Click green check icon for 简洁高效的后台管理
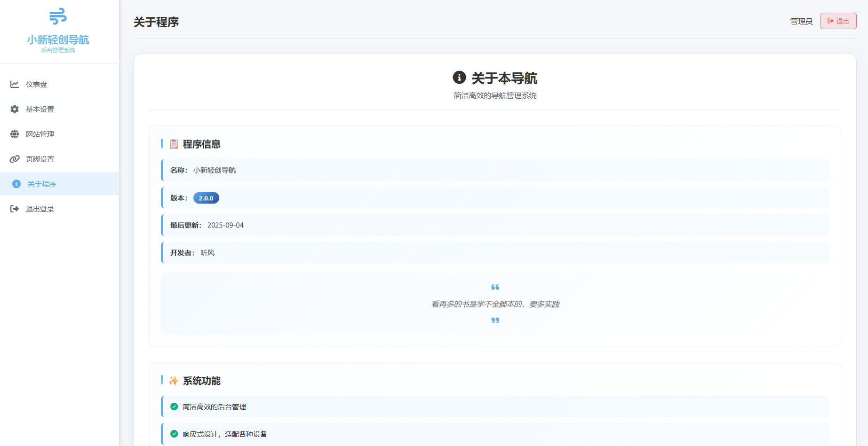868x446 pixels. pyautogui.click(x=174, y=407)
